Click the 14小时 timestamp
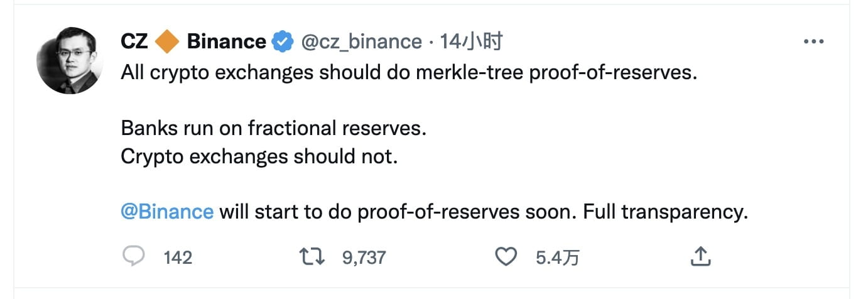868x299 pixels. tap(471, 42)
